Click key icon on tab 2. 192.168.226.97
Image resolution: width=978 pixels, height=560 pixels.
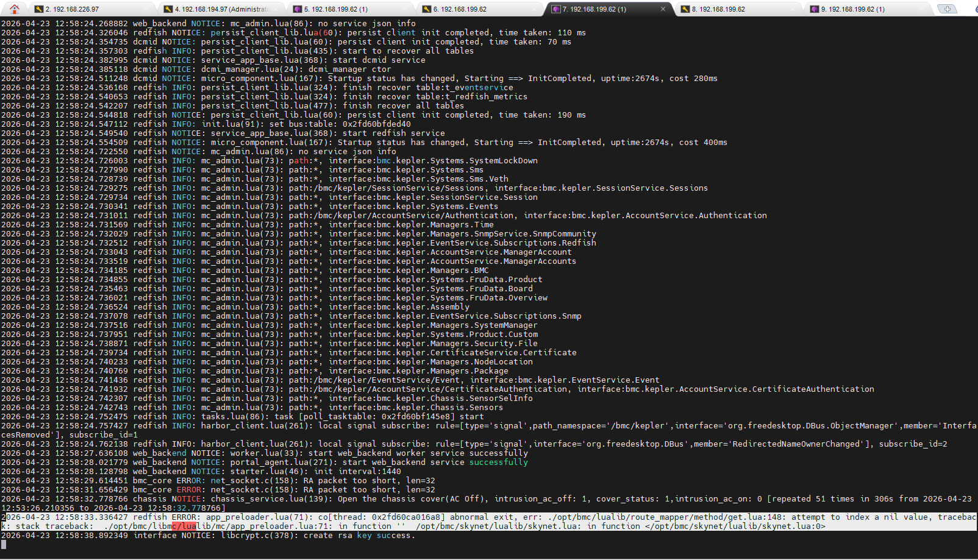[x=39, y=9]
